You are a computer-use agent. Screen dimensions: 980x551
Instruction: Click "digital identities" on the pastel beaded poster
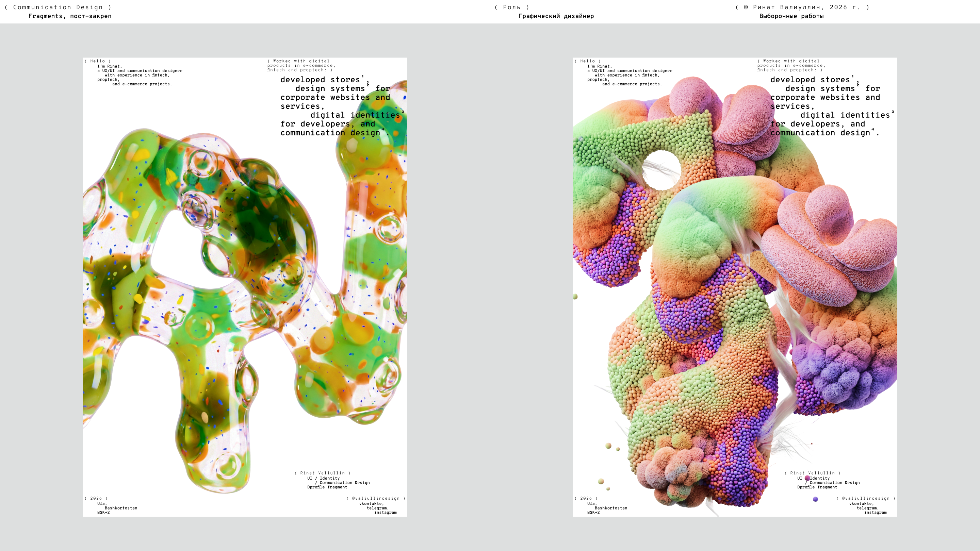(x=845, y=115)
